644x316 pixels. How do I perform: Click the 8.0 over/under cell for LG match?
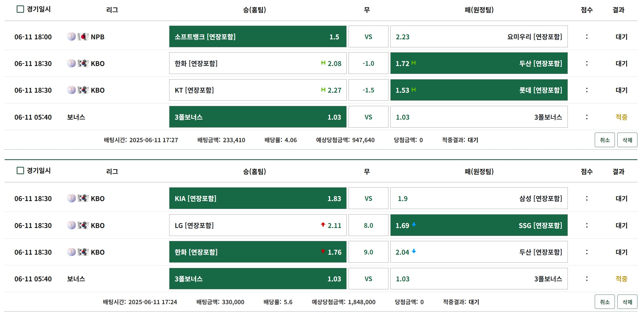click(368, 225)
